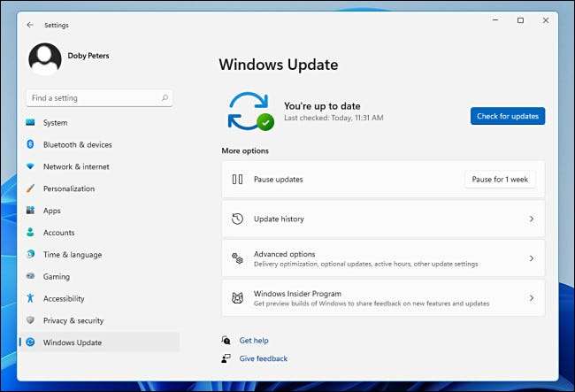Screen dimensions: 575x392
Task: Open Network & internet via its Wi-Fi icon
Action: [30, 166]
